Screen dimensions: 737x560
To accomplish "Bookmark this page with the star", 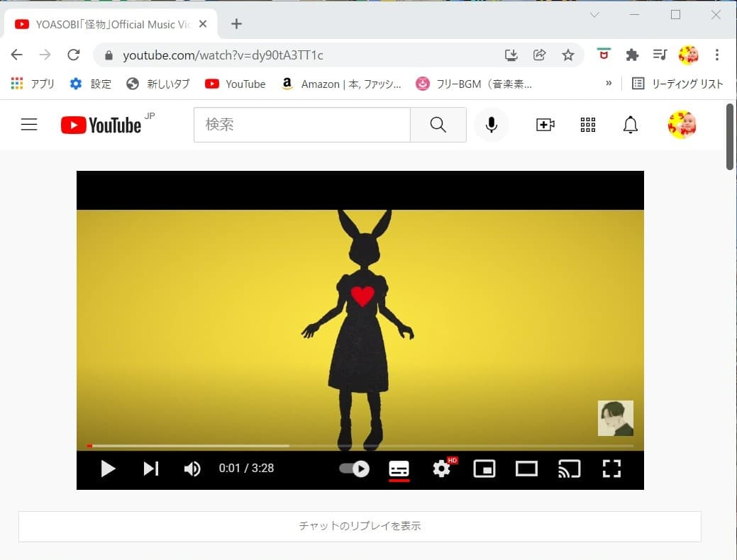I will pyautogui.click(x=567, y=55).
